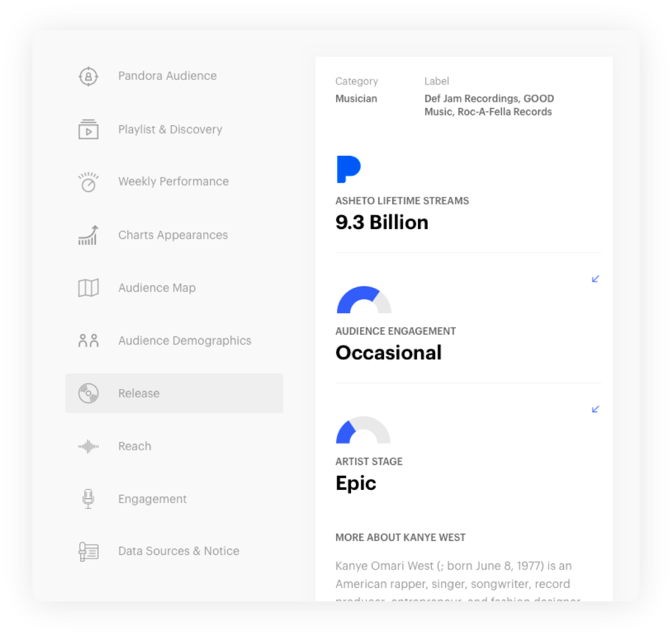Click the Weekly Performance stopwatch icon
This screenshot has width=672, height=636.
pyautogui.click(x=88, y=182)
